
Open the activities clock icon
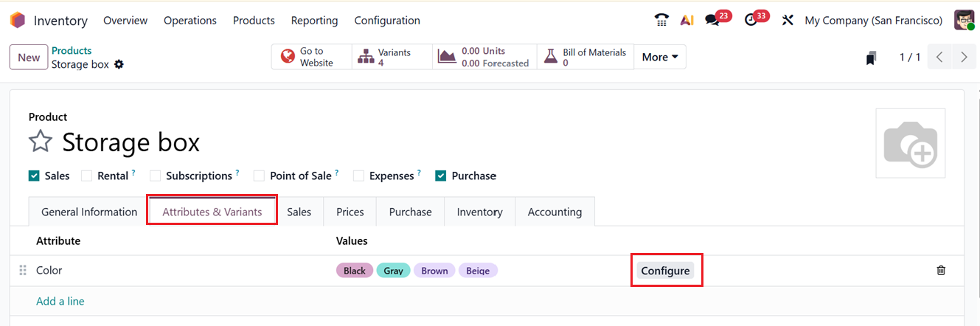[x=751, y=20]
